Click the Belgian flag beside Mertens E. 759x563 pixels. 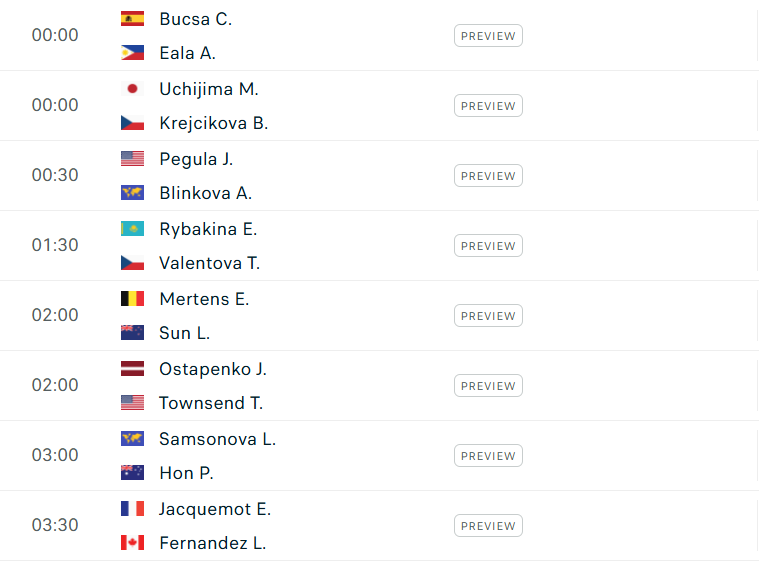click(x=132, y=299)
